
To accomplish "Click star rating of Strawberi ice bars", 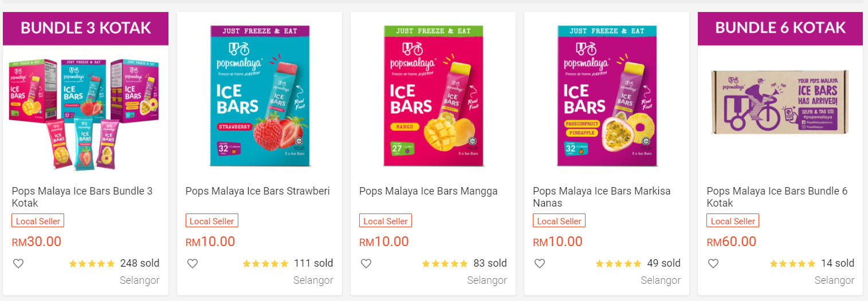I will (265, 264).
